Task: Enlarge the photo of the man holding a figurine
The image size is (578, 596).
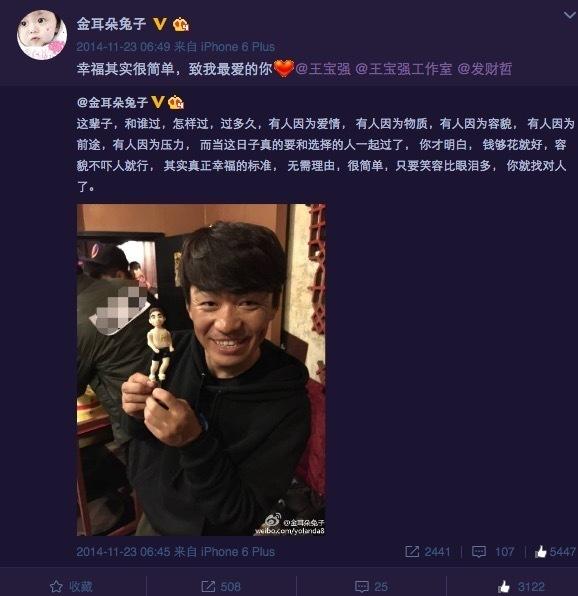Action: (201, 370)
